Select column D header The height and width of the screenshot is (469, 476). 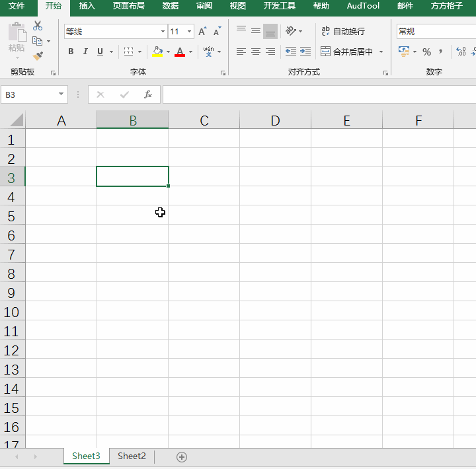click(275, 120)
